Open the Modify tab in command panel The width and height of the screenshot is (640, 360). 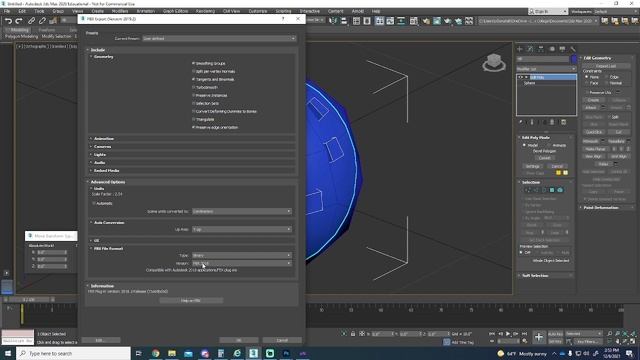(x=530, y=49)
